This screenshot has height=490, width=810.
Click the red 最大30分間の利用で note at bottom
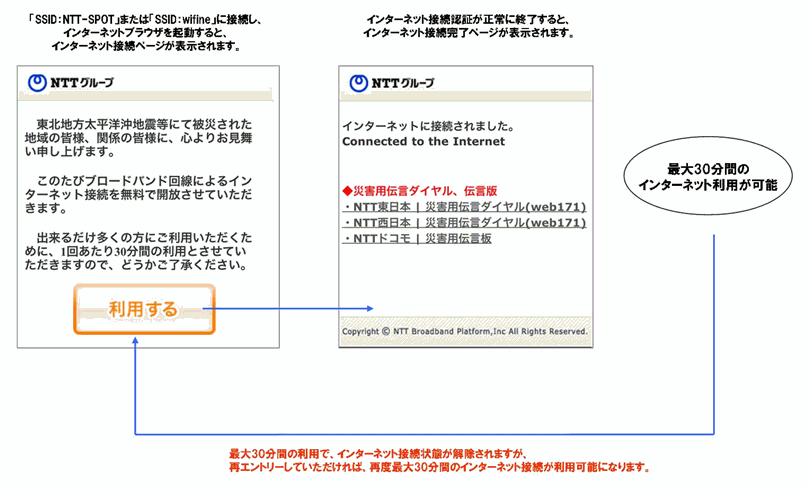click(439, 461)
